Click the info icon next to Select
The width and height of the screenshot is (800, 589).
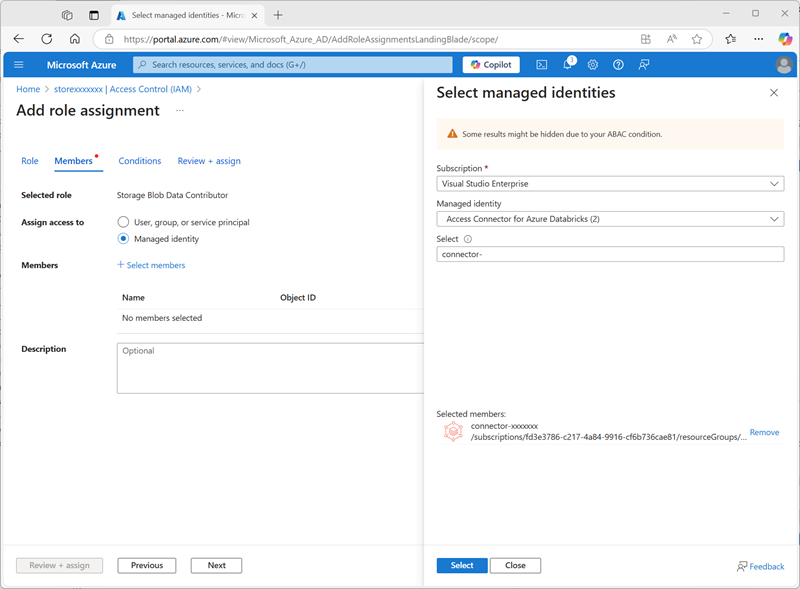coord(468,239)
